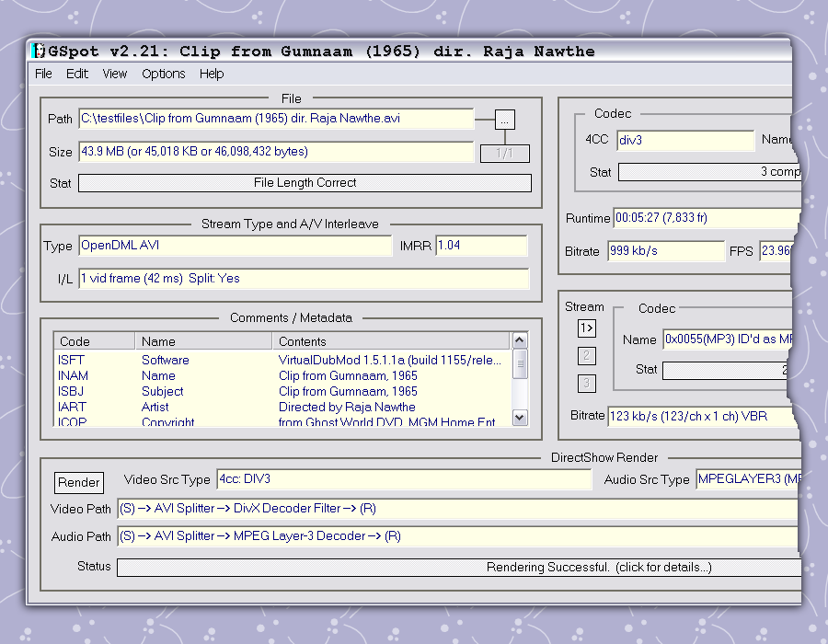Select the ISFT metadata row
Screen dimensions: 828x644
(282, 360)
